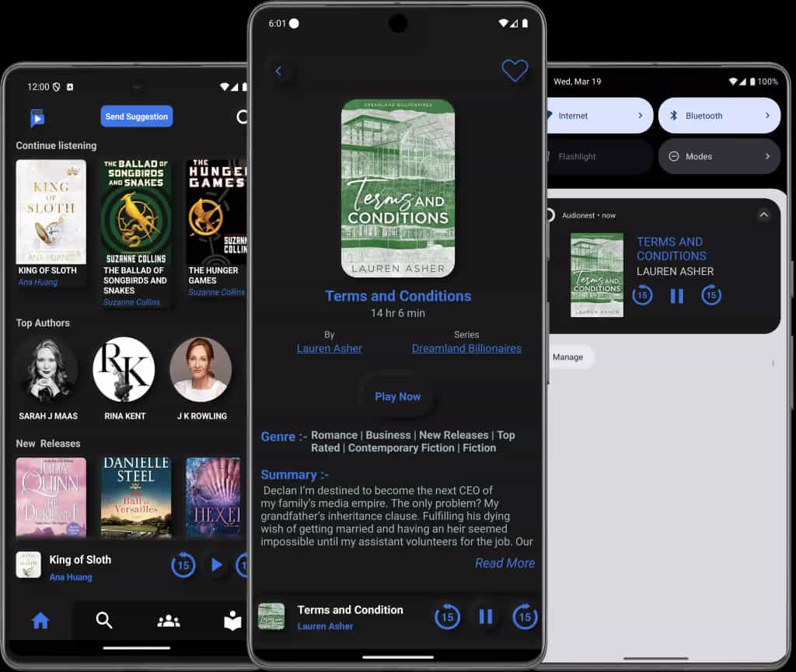Image resolution: width=796 pixels, height=672 pixels.
Task: Toggle the Bluetooth quick settings tile
Action: point(719,116)
